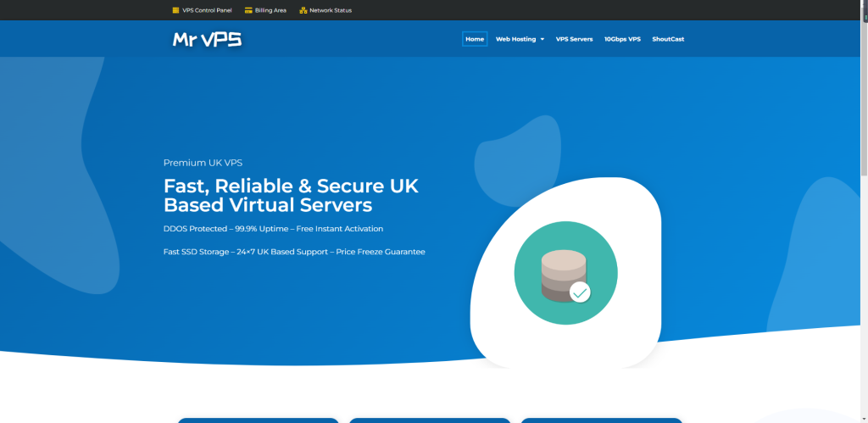Click the checkmark badge on database
This screenshot has width=868, height=423.
tap(580, 292)
